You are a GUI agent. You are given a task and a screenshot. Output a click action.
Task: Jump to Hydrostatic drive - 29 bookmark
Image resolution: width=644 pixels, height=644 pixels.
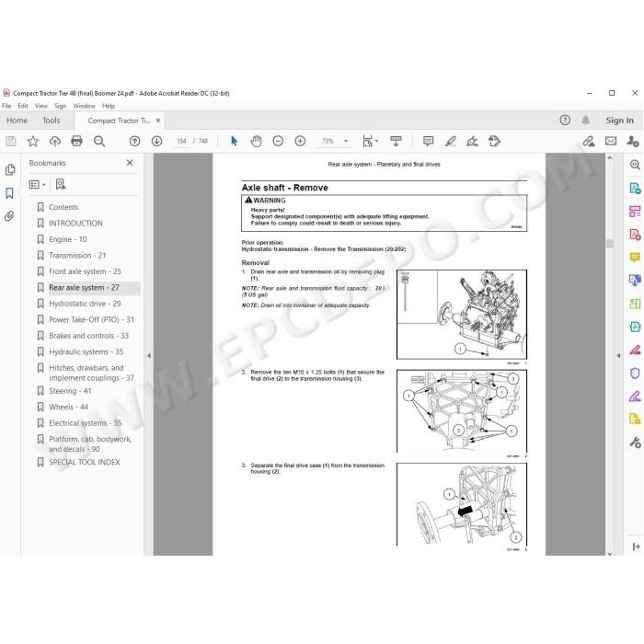point(85,304)
